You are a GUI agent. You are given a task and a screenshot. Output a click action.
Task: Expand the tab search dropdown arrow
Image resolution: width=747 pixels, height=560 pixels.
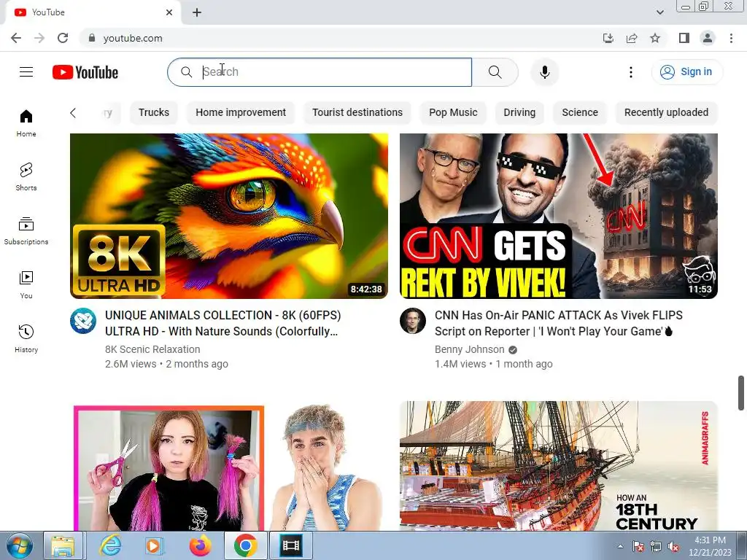tap(659, 12)
